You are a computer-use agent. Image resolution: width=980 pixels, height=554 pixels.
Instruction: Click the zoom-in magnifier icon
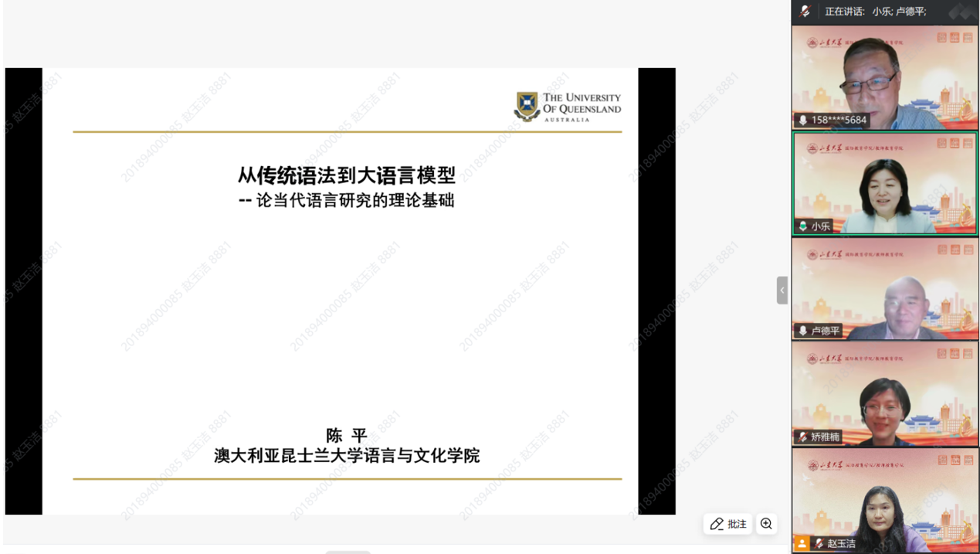[766, 524]
